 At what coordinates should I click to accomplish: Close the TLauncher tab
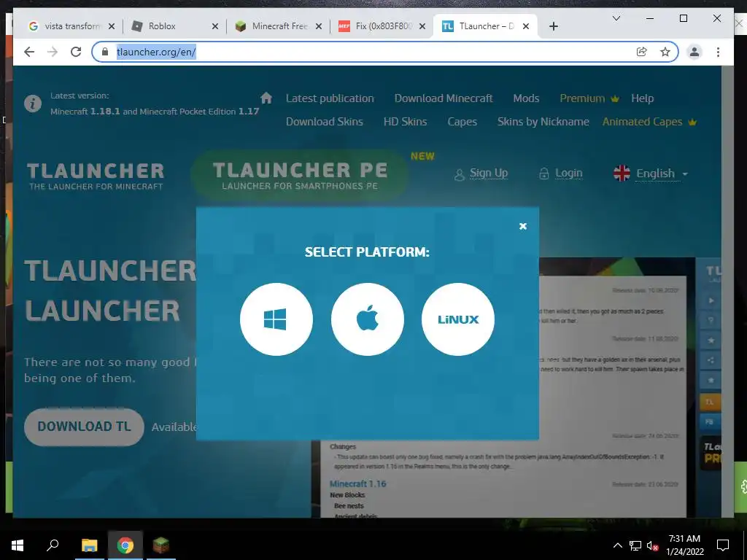526,26
